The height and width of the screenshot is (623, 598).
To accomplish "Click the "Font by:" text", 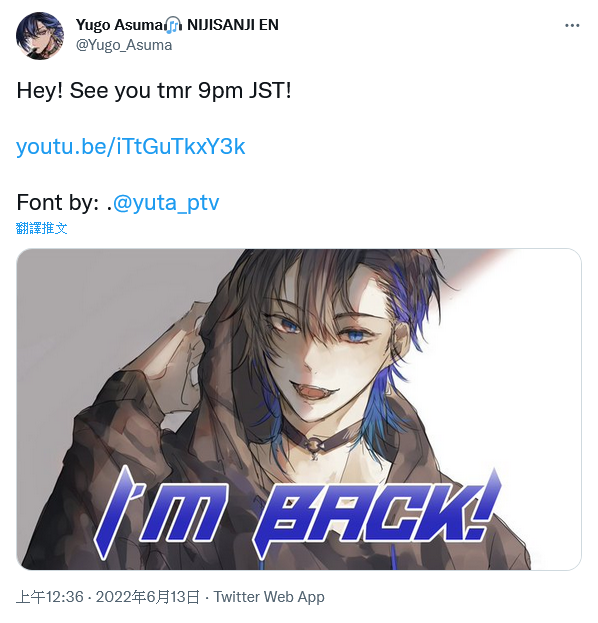I will [x=58, y=203].
